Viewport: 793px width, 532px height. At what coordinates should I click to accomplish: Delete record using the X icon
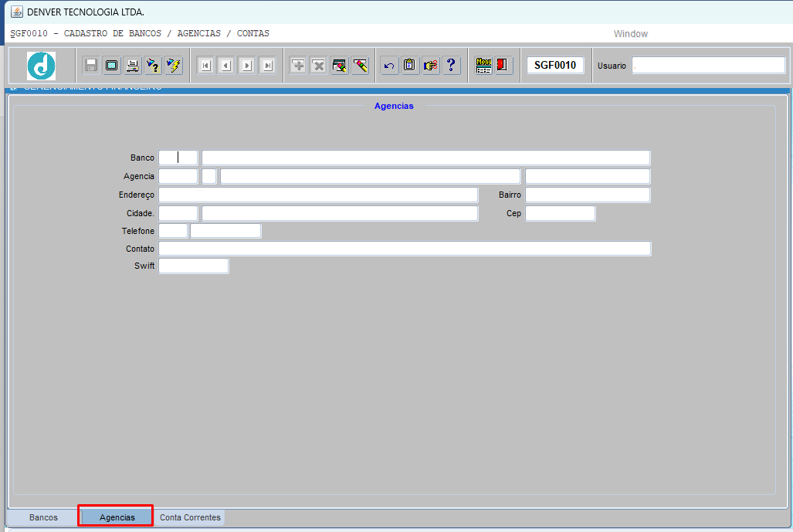pyautogui.click(x=318, y=66)
